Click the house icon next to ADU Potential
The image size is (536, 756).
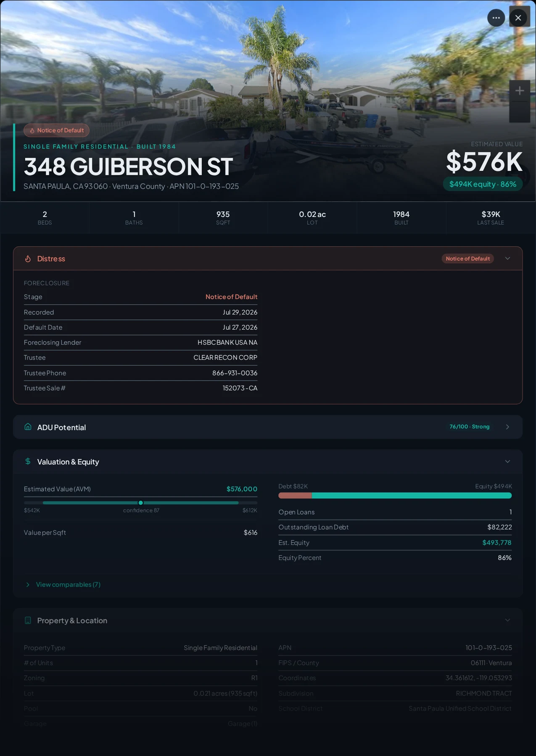click(28, 427)
